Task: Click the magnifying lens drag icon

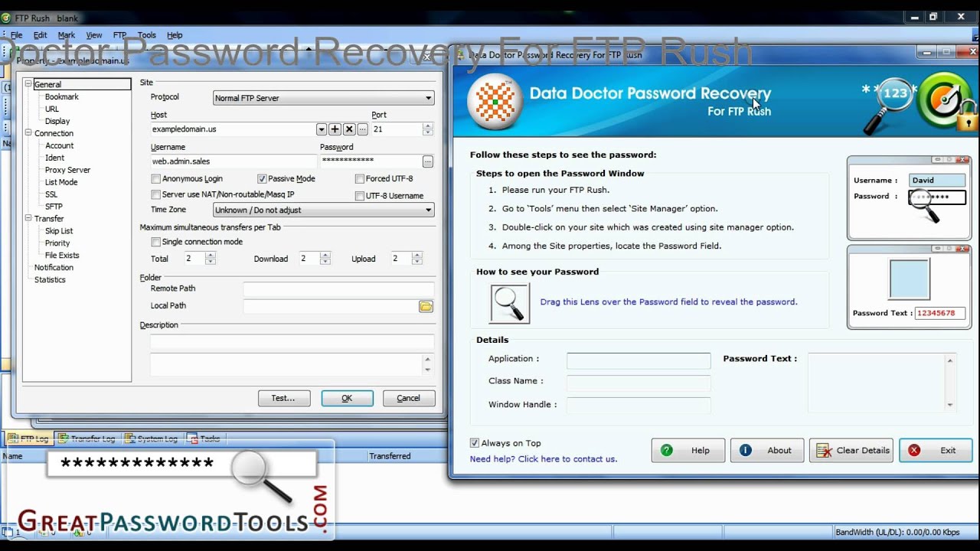Action: 509,304
